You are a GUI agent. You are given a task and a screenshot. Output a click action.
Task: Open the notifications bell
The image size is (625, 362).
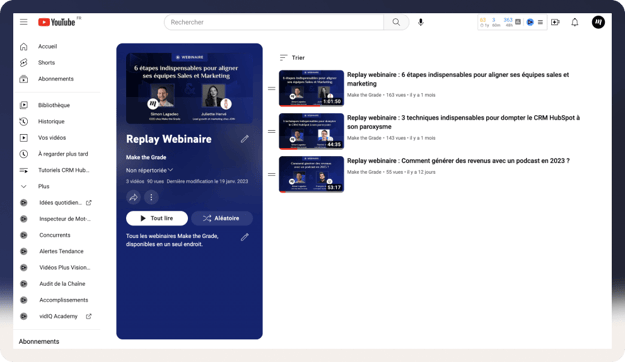coord(574,22)
